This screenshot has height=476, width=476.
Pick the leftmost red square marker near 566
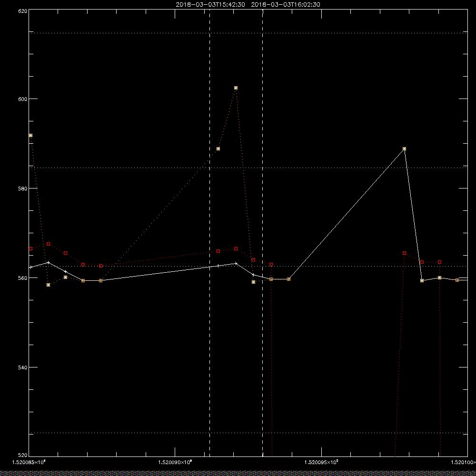[x=30, y=248]
